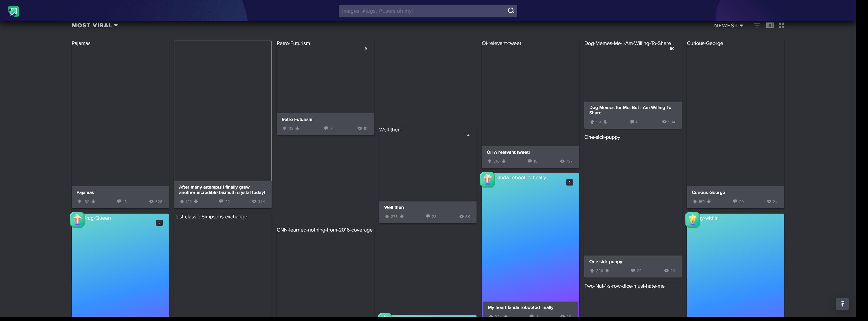Upvote the bismuth crystal post
Viewport: 868px width, 321px height.
pyautogui.click(x=182, y=201)
